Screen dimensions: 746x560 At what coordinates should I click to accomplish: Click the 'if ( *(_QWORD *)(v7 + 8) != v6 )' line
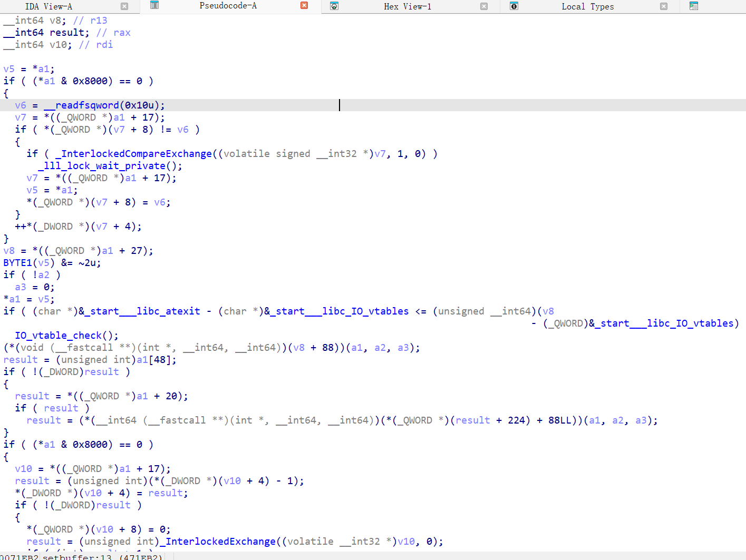click(x=108, y=130)
